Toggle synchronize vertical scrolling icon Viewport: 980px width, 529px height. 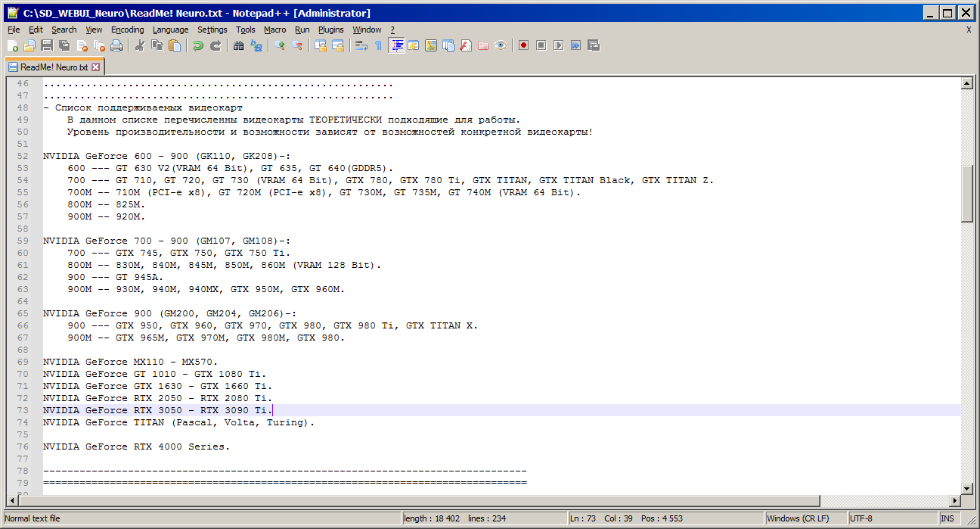(320, 45)
